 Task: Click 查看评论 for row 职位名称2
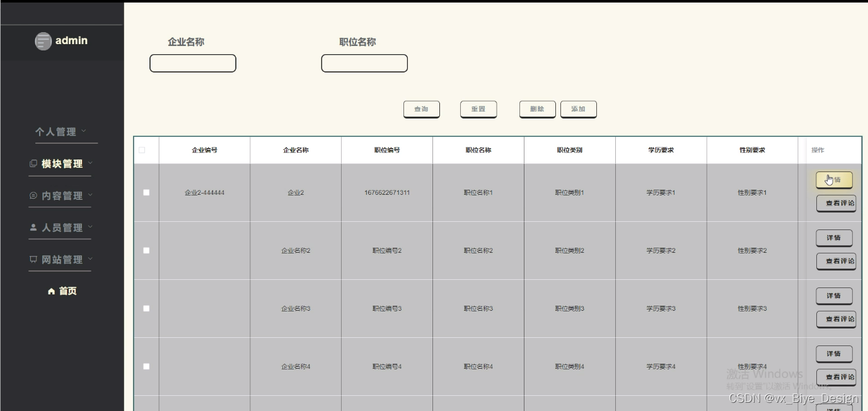[x=836, y=261]
